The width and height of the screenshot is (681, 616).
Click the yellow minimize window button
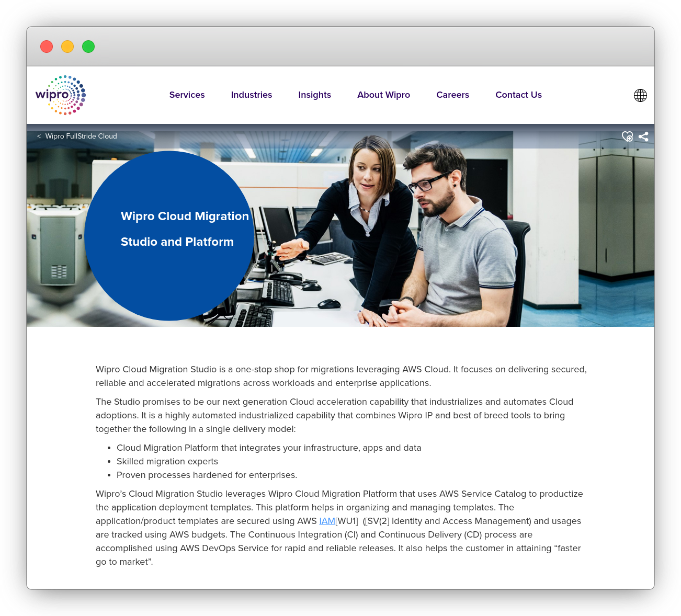coord(67,47)
